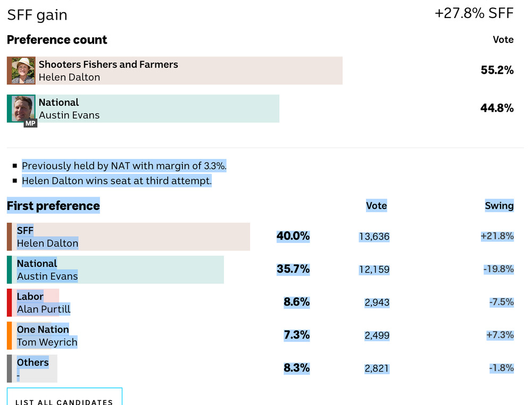The image size is (532, 405).
Task: Click Tom Weyrich's name under One Nation
Action: (47, 342)
